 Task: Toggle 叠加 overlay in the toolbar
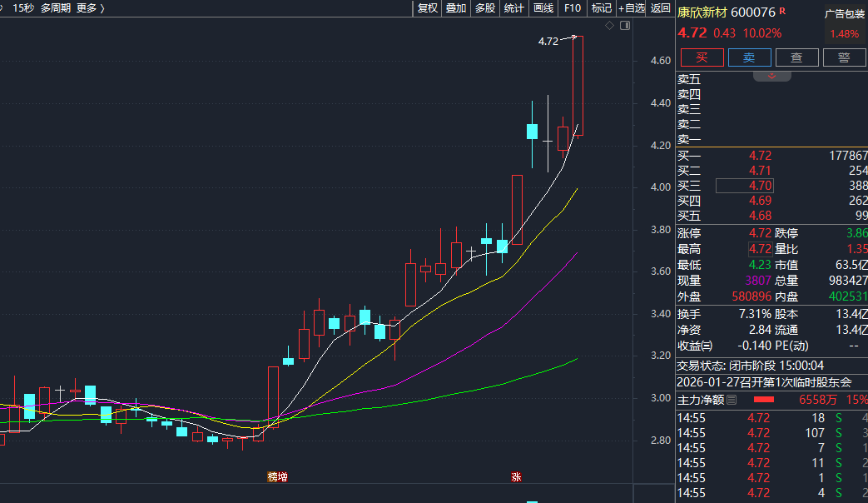coord(455,8)
